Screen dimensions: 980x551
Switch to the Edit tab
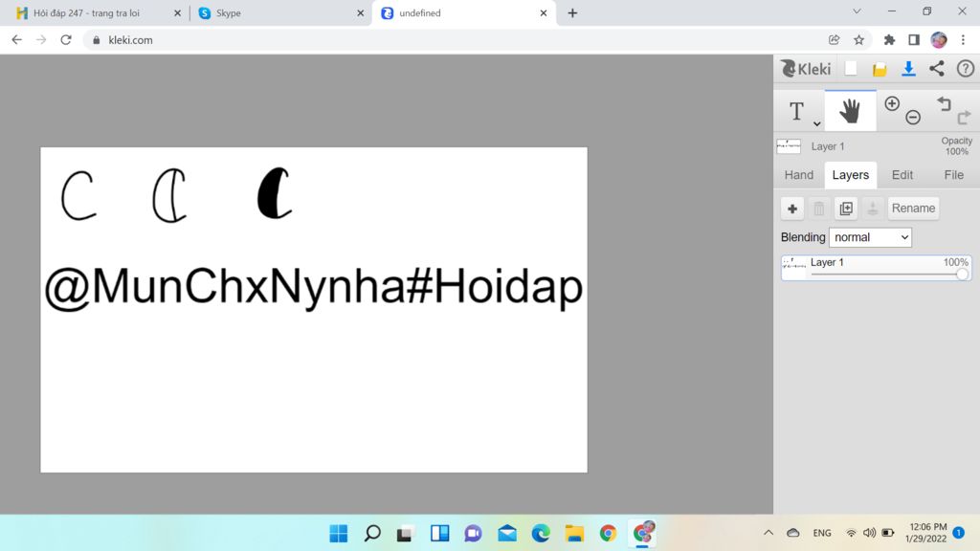coord(902,175)
